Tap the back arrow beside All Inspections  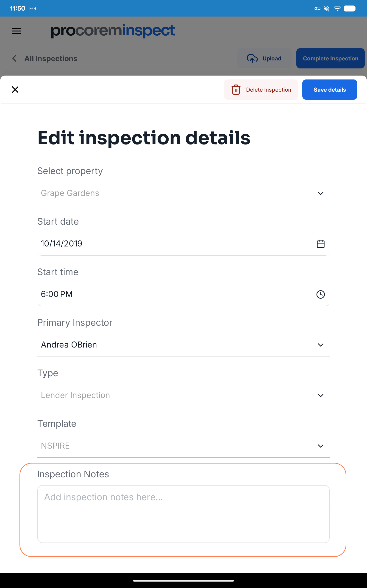click(x=14, y=58)
